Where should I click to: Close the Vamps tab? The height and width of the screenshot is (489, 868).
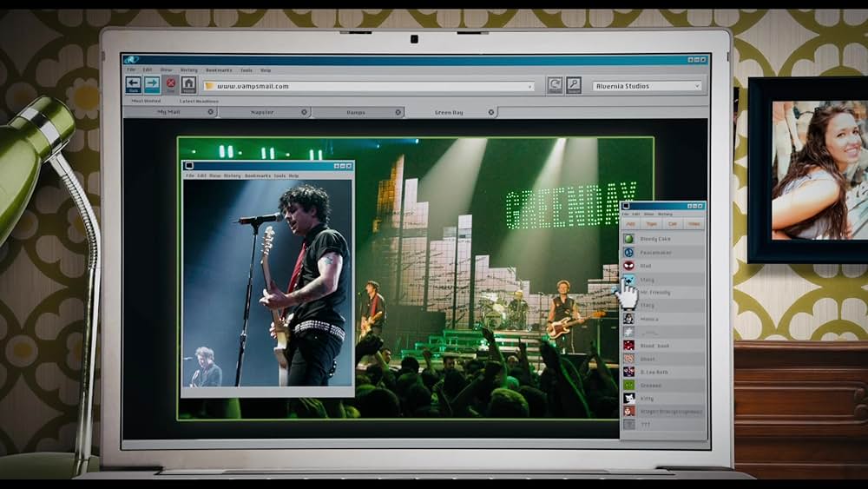[398, 112]
